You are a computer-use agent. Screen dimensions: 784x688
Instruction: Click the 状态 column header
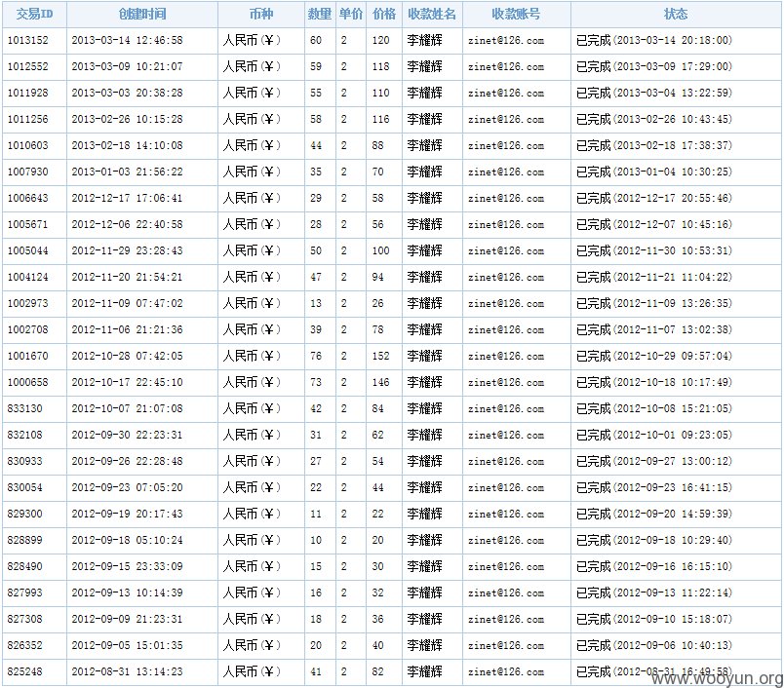tap(676, 14)
